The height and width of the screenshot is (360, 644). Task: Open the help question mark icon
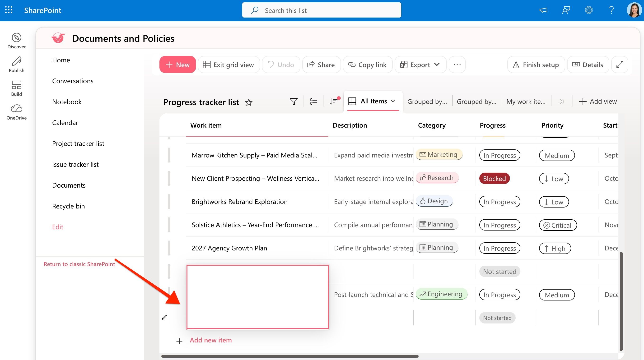[611, 10]
